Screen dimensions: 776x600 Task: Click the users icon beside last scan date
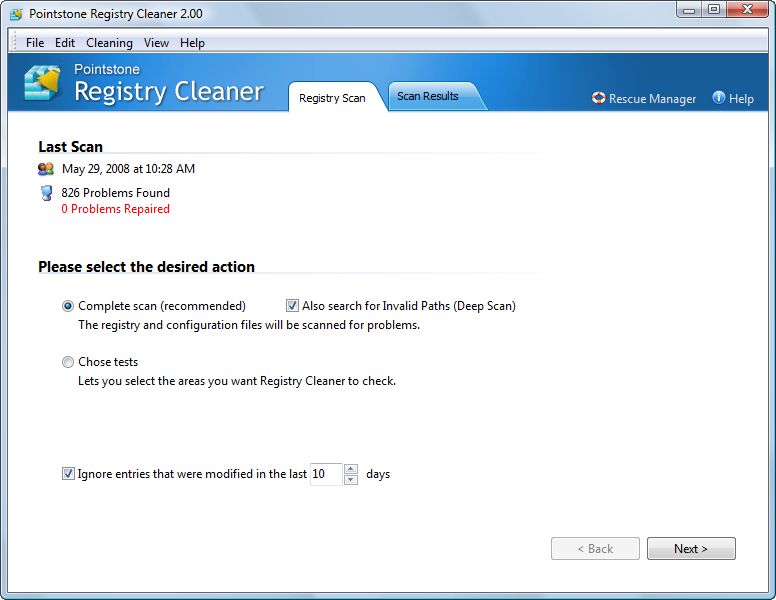46,169
